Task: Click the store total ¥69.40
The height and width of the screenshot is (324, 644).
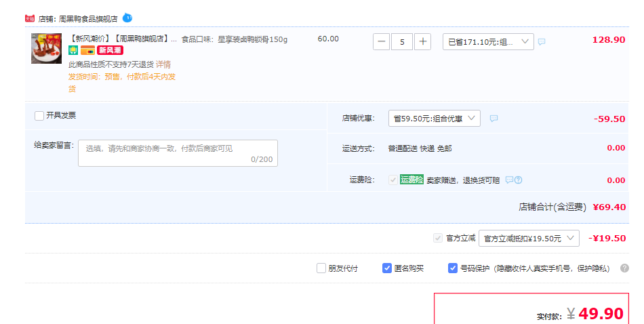Action: tap(609, 207)
